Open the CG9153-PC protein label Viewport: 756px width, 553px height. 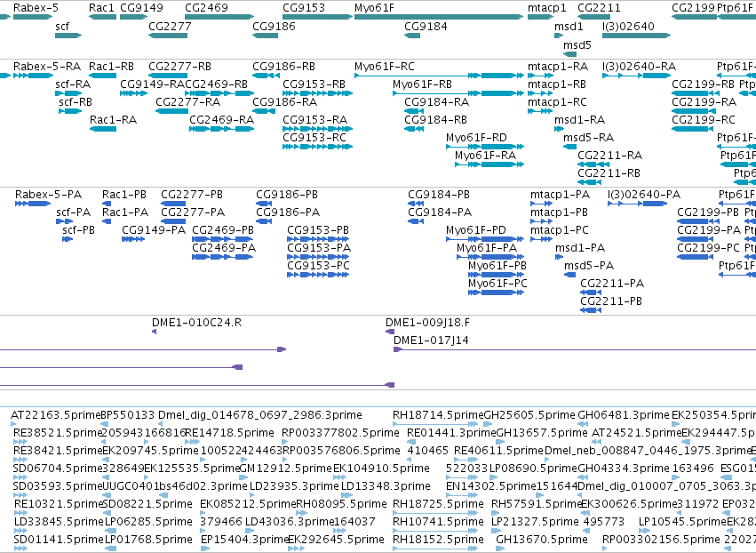pyautogui.click(x=318, y=266)
